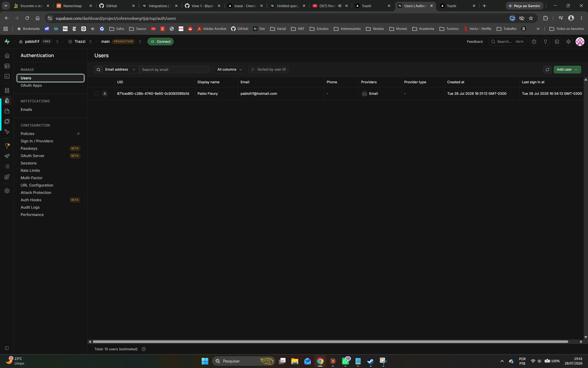Open WhatsApp in the Windows taskbar
Screen dimensions: 588x368
pyautogui.click(x=345, y=361)
